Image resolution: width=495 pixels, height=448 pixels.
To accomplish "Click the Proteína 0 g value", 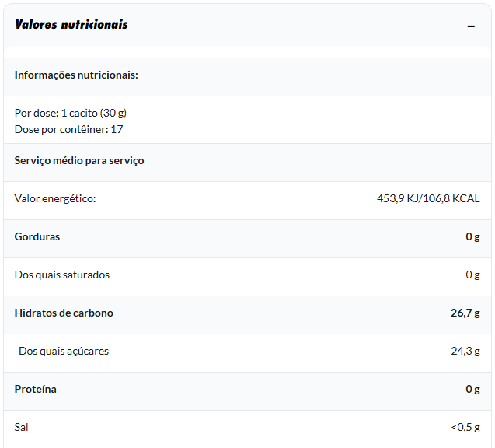I will pos(472,389).
